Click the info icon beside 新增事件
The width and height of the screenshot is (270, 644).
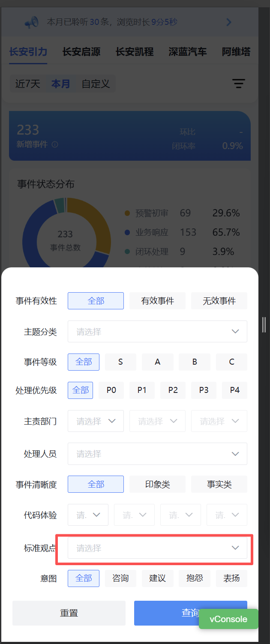pyautogui.click(x=55, y=145)
